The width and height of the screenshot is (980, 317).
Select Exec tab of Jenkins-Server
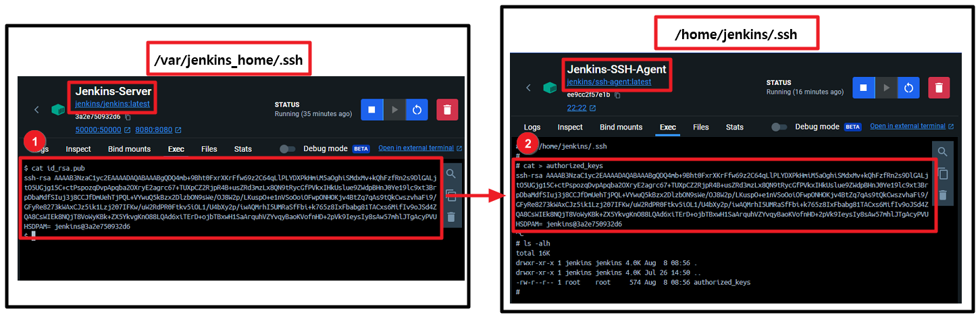176,149
